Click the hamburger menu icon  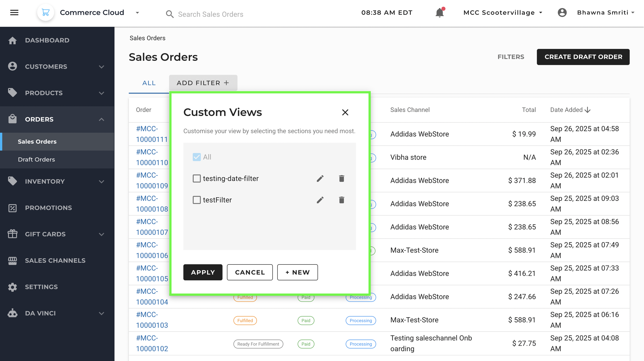click(14, 13)
